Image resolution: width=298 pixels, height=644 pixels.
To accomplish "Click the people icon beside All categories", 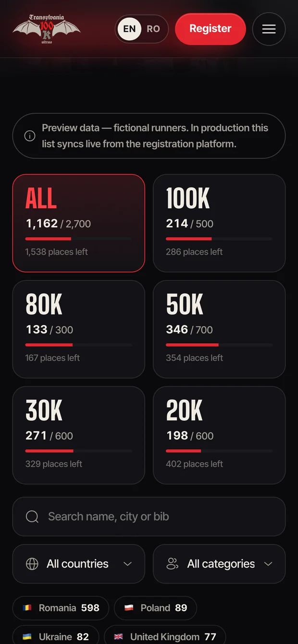I will click(x=173, y=564).
